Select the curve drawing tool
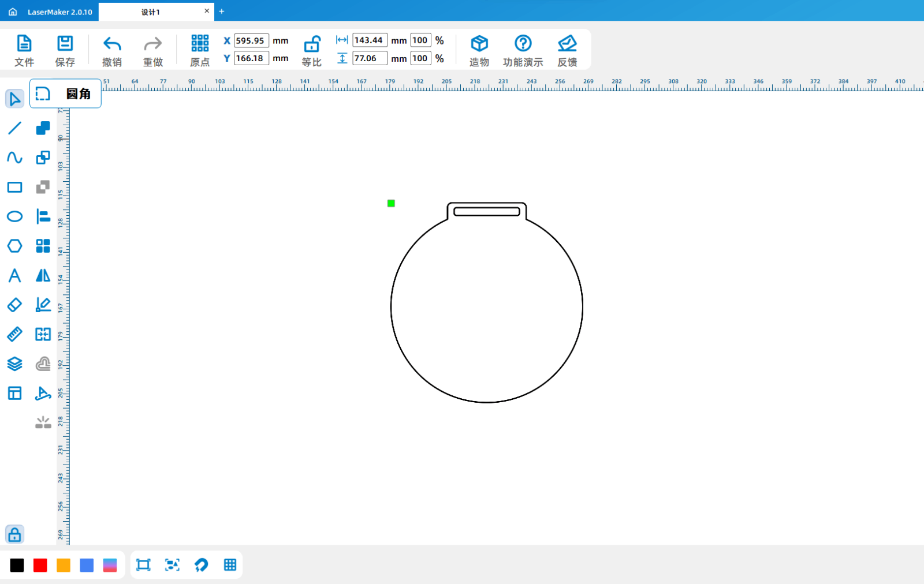The height and width of the screenshot is (584, 924). [14, 158]
